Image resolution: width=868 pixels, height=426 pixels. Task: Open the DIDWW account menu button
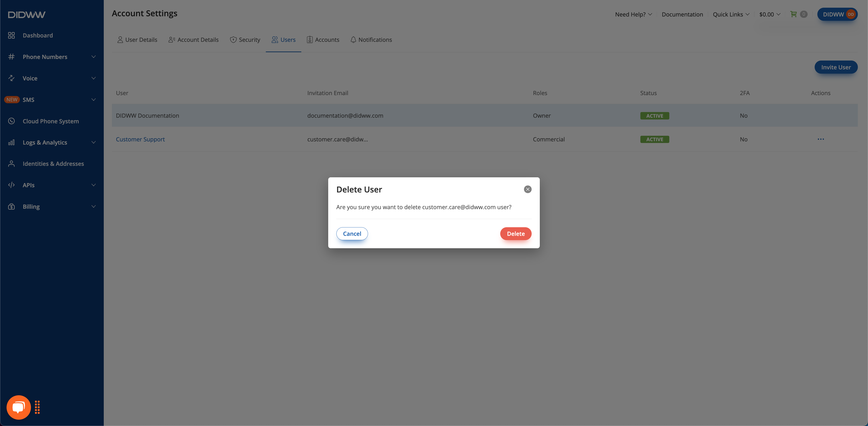click(837, 14)
